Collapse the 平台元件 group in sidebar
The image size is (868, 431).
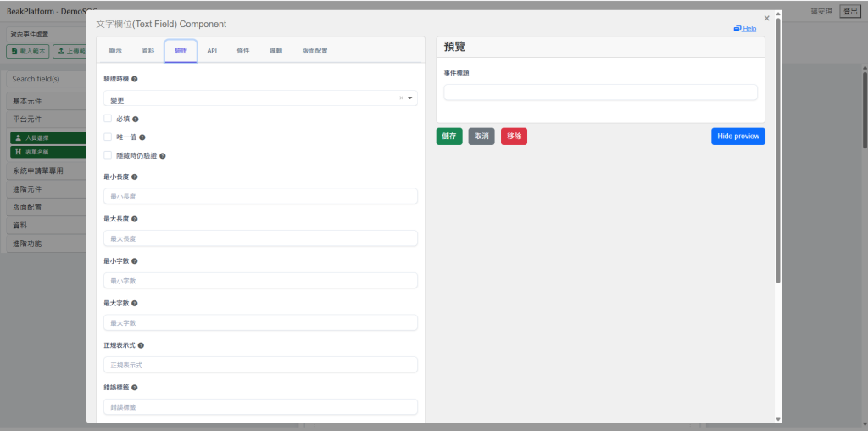pyautogui.click(x=47, y=119)
